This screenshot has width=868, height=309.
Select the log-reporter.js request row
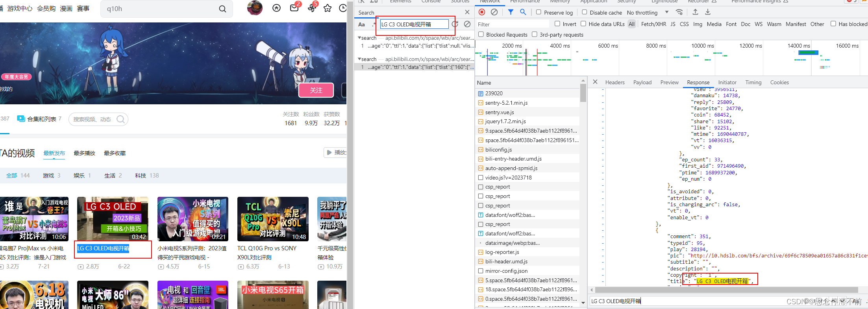[x=527, y=252]
